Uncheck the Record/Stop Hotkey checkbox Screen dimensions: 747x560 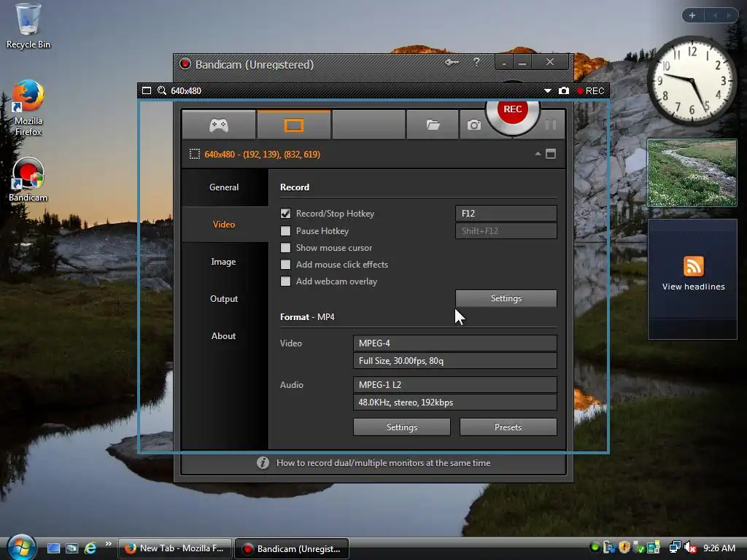[285, 214]
